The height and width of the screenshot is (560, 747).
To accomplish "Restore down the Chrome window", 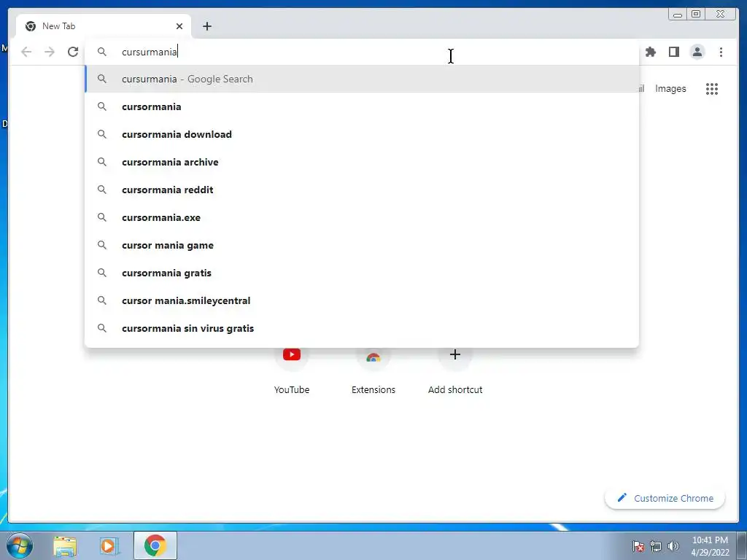I will [x=695, y=15].
